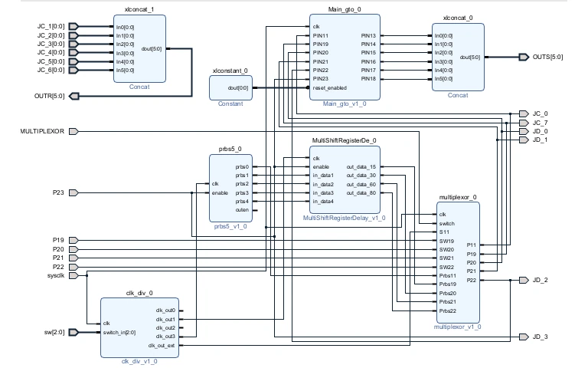Click the Main_gto_v1_0 label
The width and height of the screenshot is (588, 368).
point(345,103)
